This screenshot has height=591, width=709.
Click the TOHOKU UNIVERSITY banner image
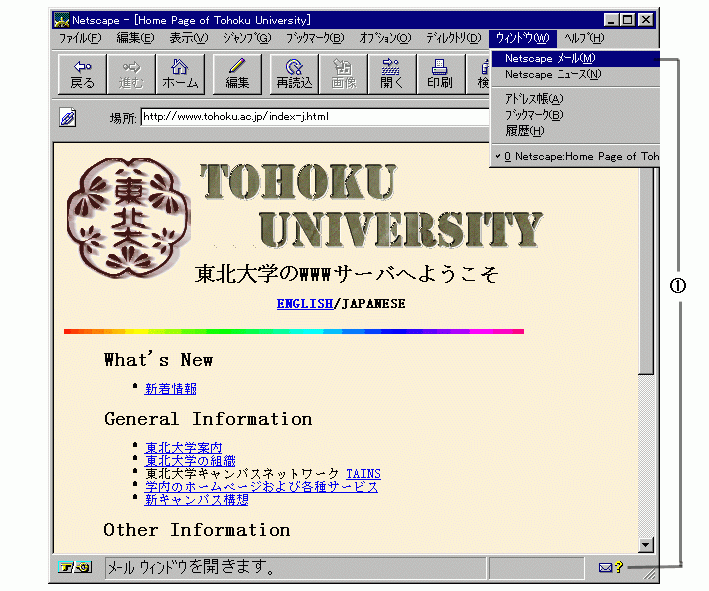[371, 206]
